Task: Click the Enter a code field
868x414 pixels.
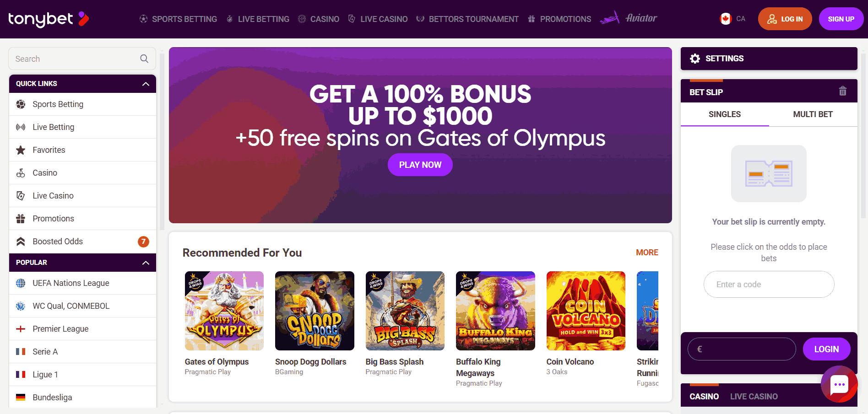Action: 769,284
